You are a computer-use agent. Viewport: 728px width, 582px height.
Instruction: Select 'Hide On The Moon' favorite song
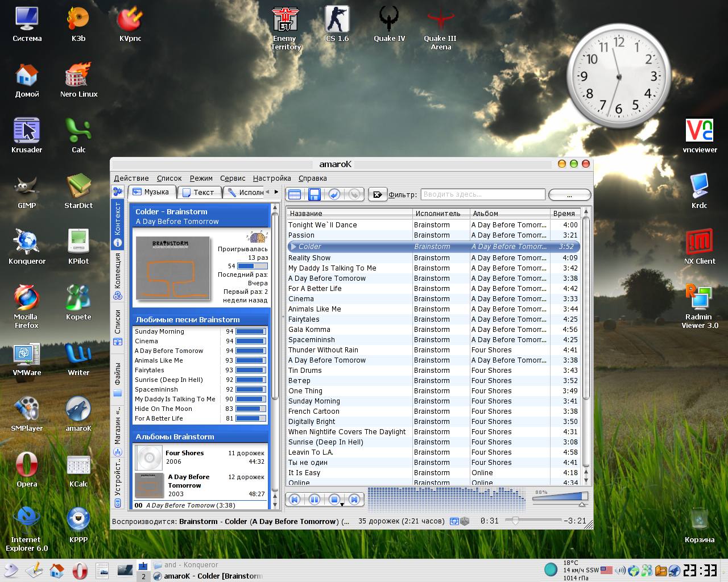coord(200,409)
